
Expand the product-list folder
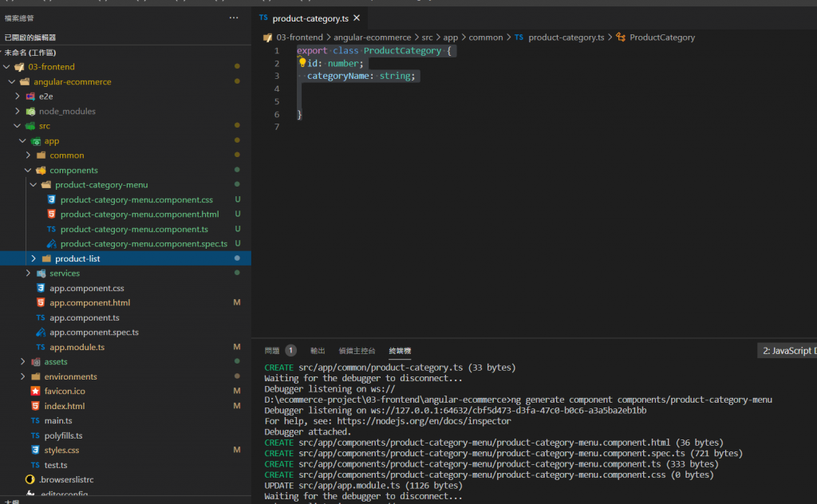(x=34, y=259)
